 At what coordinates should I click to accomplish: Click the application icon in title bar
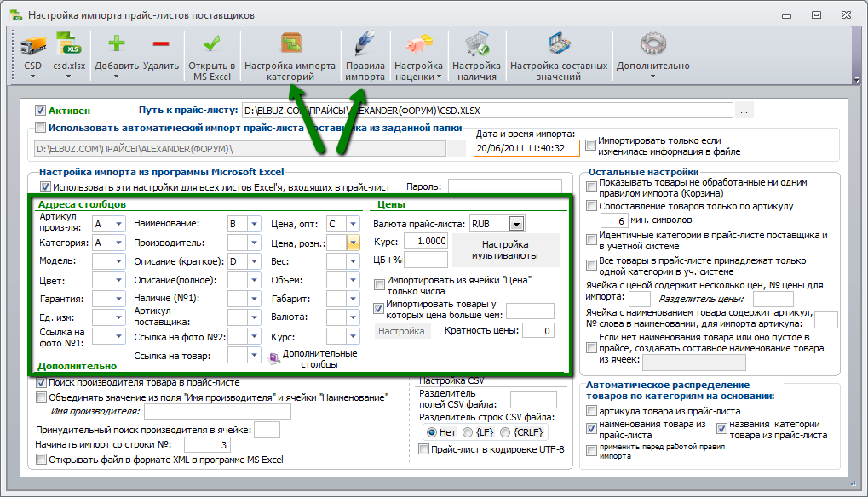[x=16, y=15]
